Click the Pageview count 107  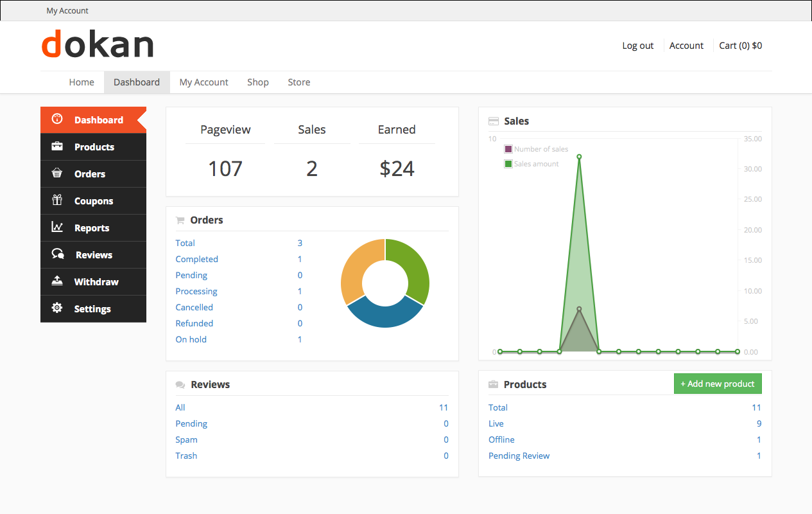[225, 168]
